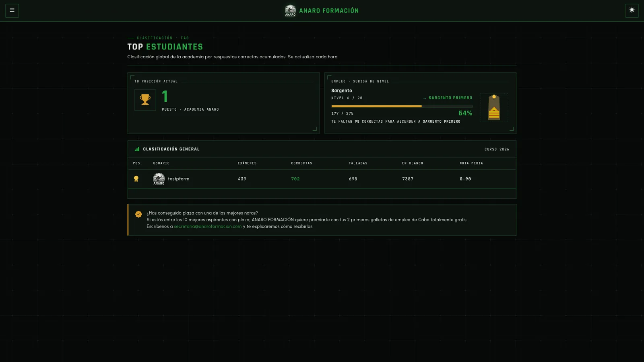Click the CURSO 2026 label
Screen dimensions: 644x362
coord(497,149)
